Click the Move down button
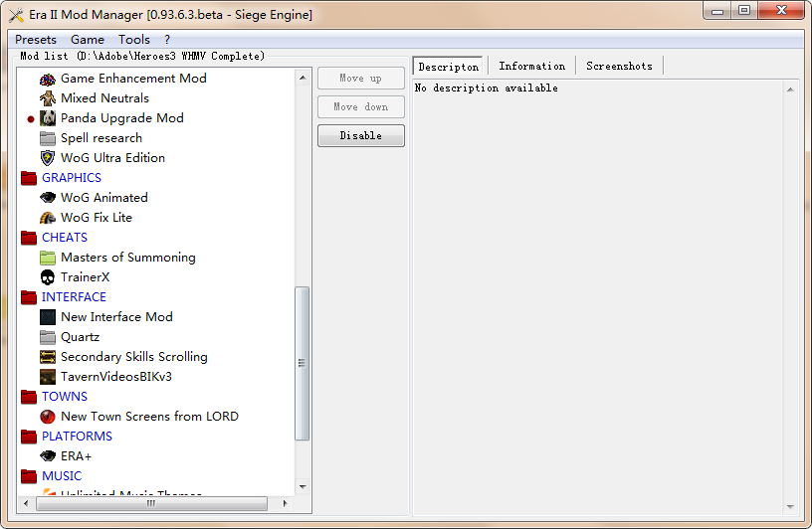This screenshot has height=529, width=812. 361,107
